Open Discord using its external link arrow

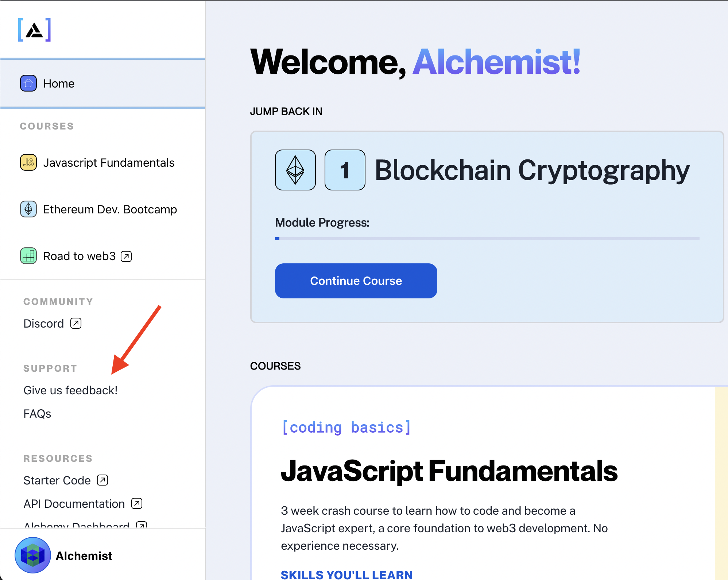[x=75, y=323]
